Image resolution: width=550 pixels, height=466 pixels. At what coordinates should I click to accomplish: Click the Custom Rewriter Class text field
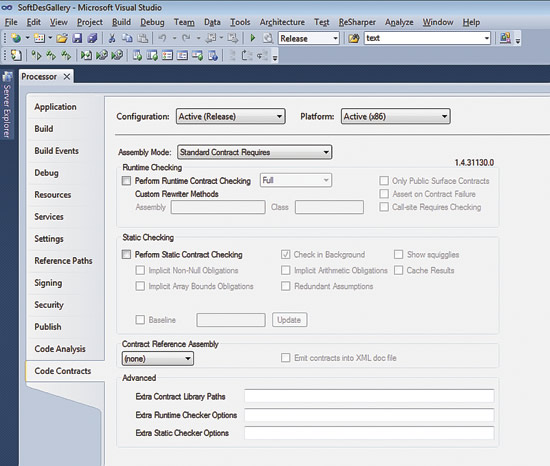[x=329, y=207]
